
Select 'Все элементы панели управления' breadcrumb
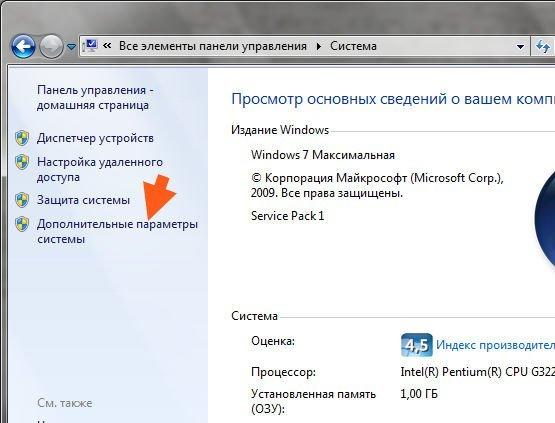[x=212, y=46]
